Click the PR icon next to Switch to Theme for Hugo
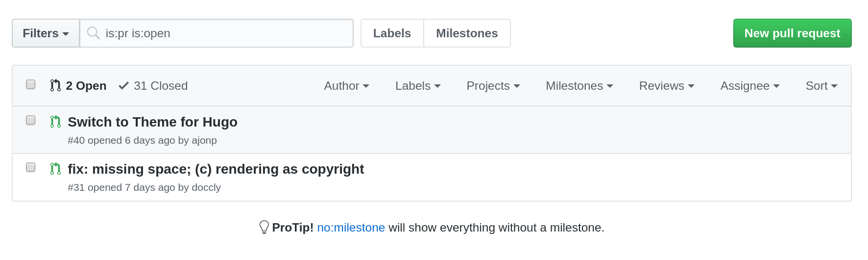The height and width of the screenshot is (260, 868). click(x=55, y=122)
